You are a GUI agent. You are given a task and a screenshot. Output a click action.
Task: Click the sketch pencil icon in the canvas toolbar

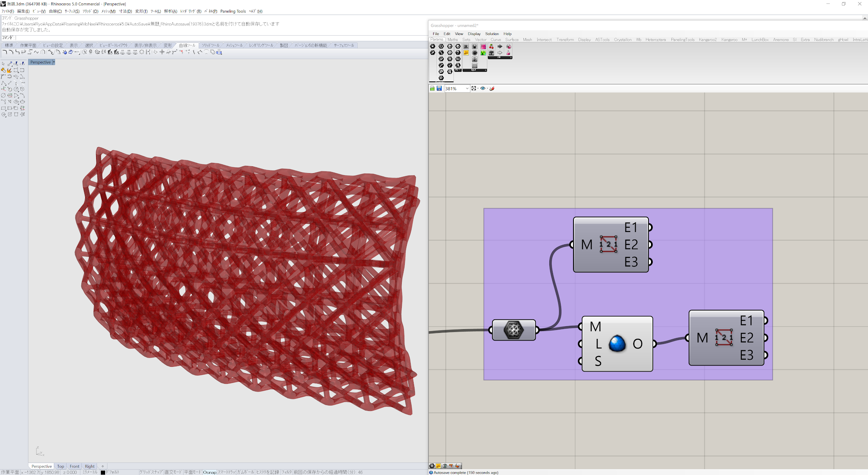492,88
